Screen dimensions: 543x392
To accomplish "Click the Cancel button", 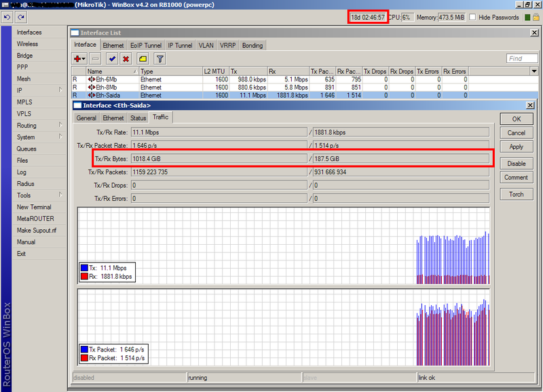I will [517, 133].
